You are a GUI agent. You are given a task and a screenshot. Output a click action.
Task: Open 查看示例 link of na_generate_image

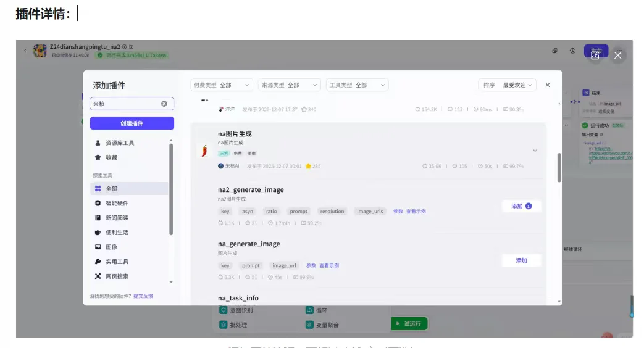[329, 265]
